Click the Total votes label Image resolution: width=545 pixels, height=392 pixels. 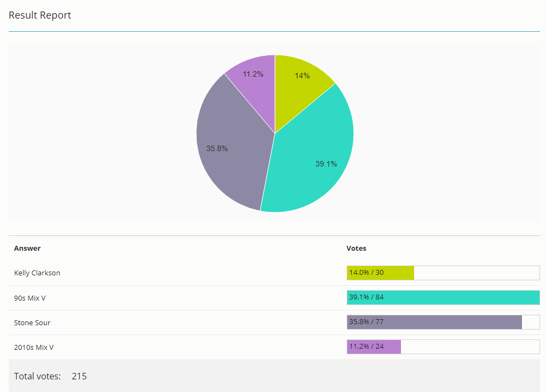[37, 376]
